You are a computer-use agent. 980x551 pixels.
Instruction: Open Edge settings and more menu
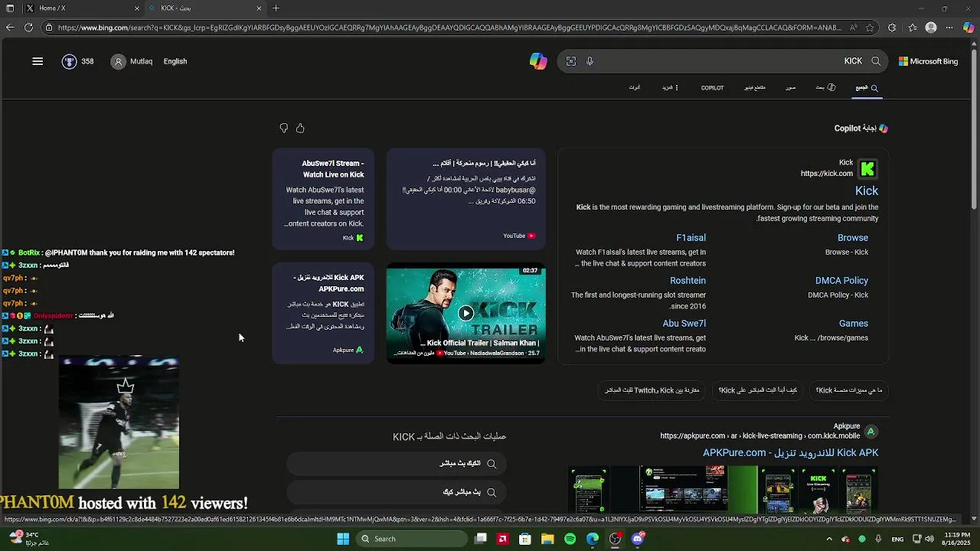(950, 28)
